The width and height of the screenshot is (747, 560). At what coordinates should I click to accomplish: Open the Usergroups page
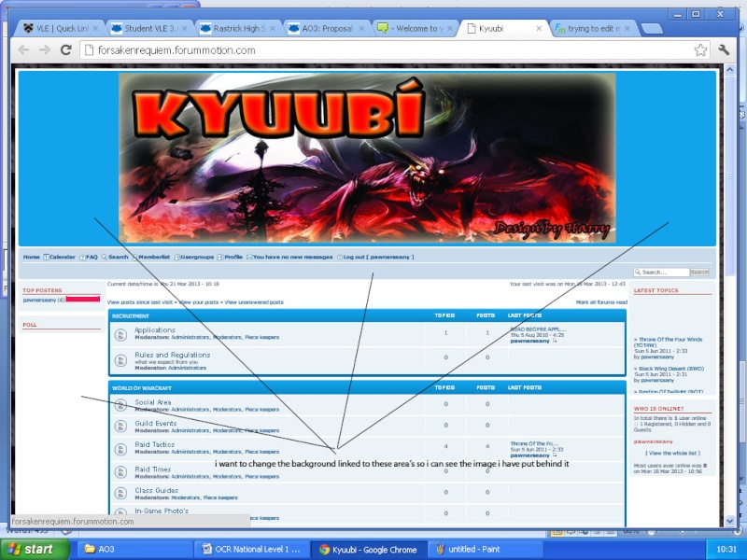point(194,258)
